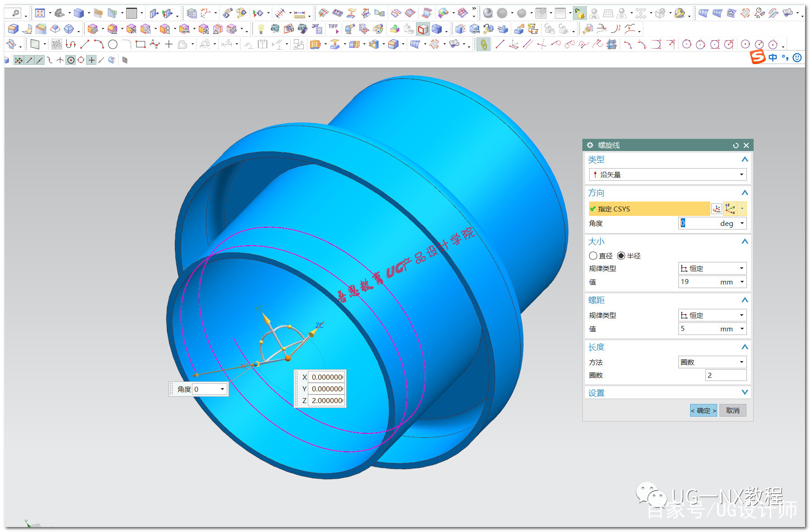Open the 螺距 规律类型 恒定 dropdown
The image size is (810, 532).
tap(712, 315)
